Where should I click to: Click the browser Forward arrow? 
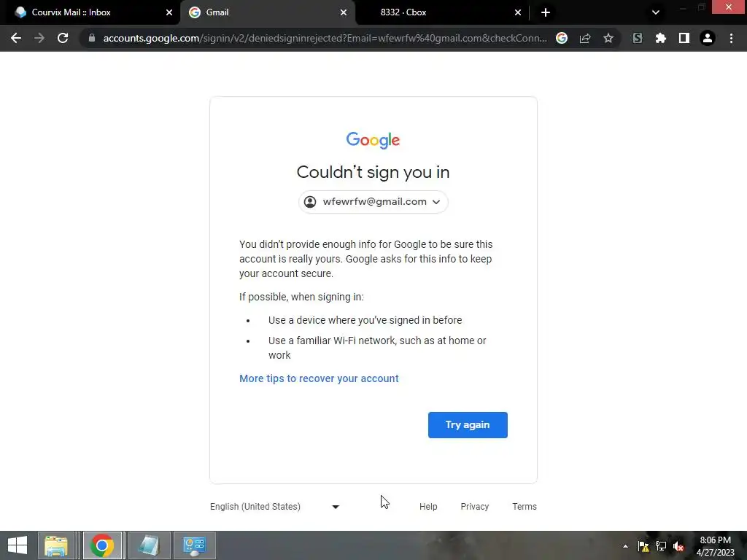(39, 38)
